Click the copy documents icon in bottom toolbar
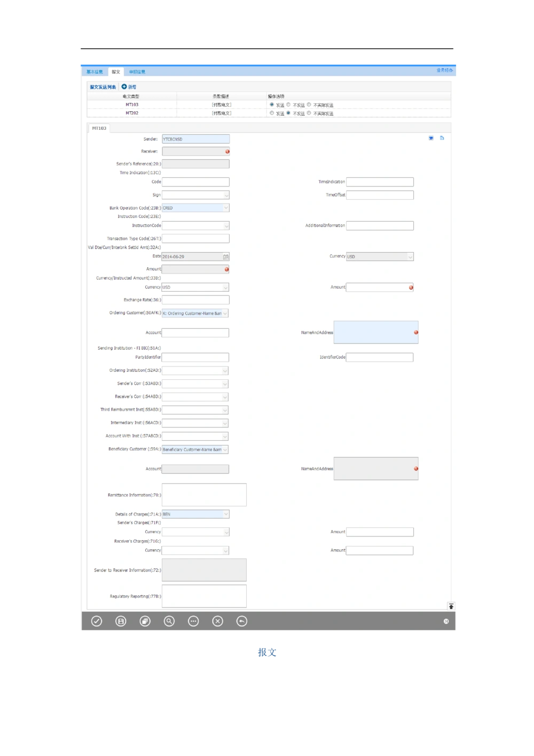 (145, 621)
